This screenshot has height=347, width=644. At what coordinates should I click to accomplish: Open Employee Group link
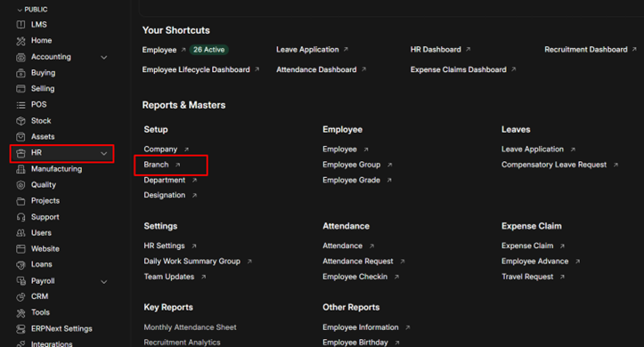click(351, 165)
